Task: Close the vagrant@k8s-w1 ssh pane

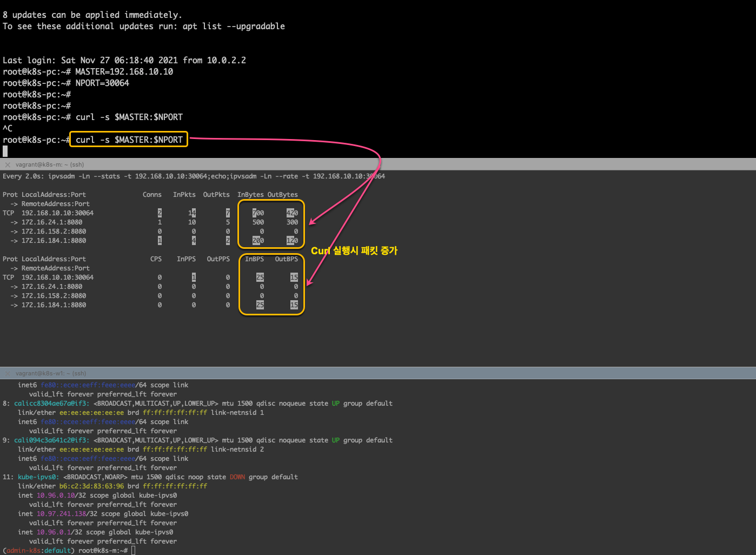Action: 8,374
